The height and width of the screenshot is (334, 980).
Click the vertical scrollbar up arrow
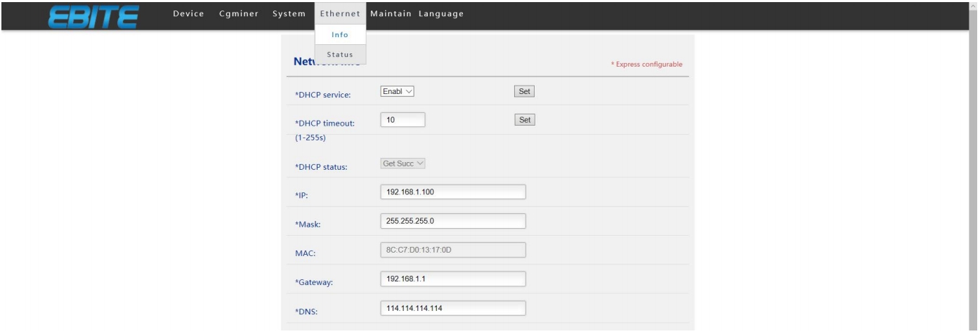click(974, 5)
